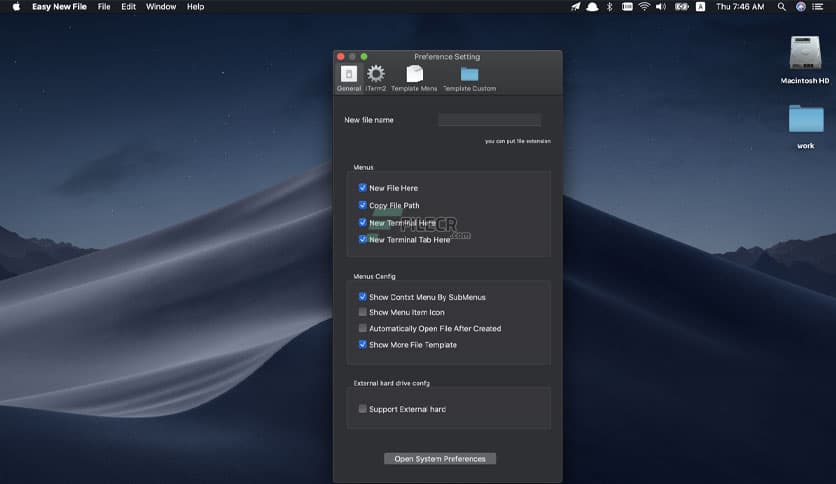The height and width of the screenshot is (484, 836).
Task: Open the Bluetooth status icon
Action: [x=609, y=7]
